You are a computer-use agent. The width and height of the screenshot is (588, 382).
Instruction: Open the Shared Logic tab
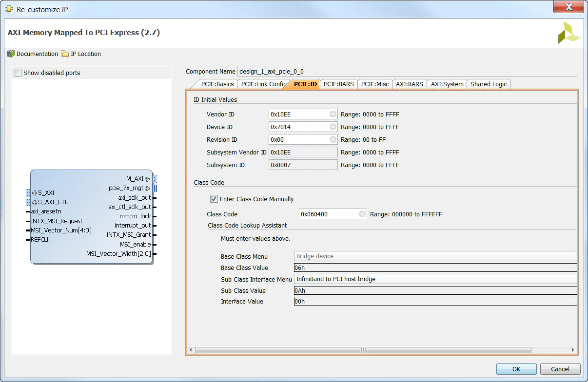click(488, 84)
